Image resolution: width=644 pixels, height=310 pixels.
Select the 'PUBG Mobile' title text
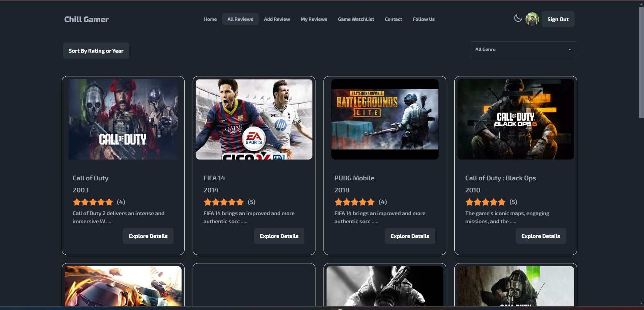click(x=354, y=178)
